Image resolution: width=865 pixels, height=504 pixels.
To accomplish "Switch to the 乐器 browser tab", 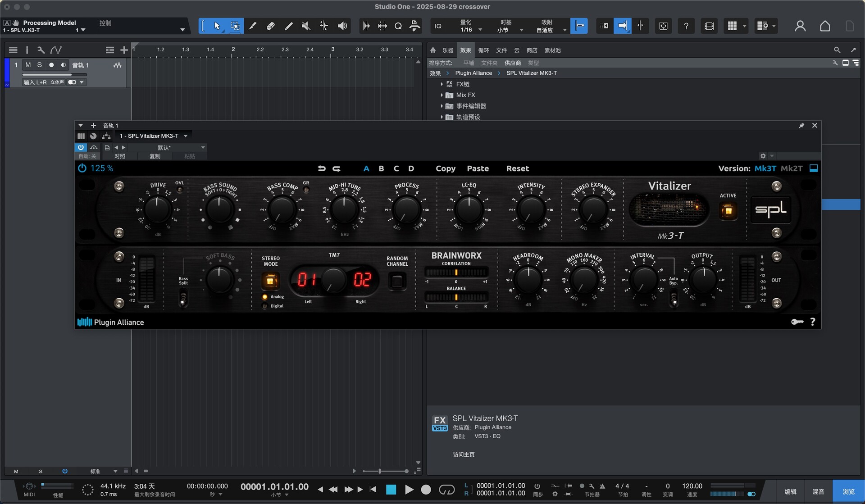I will click(x=448, y=50).
